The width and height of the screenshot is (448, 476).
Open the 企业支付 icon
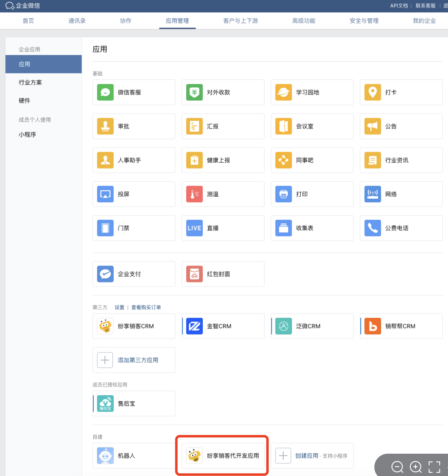pyautogui.click(x=105, y=274)
